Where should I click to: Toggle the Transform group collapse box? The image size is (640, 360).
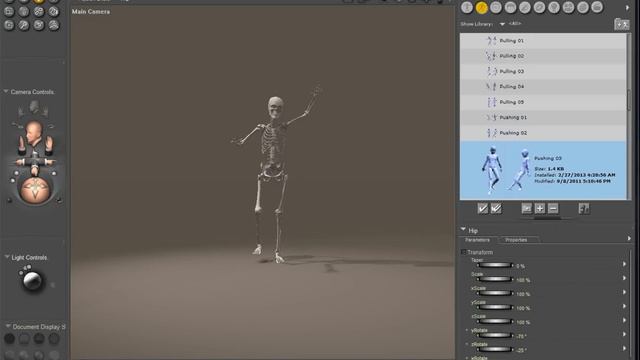pos(463,252)
